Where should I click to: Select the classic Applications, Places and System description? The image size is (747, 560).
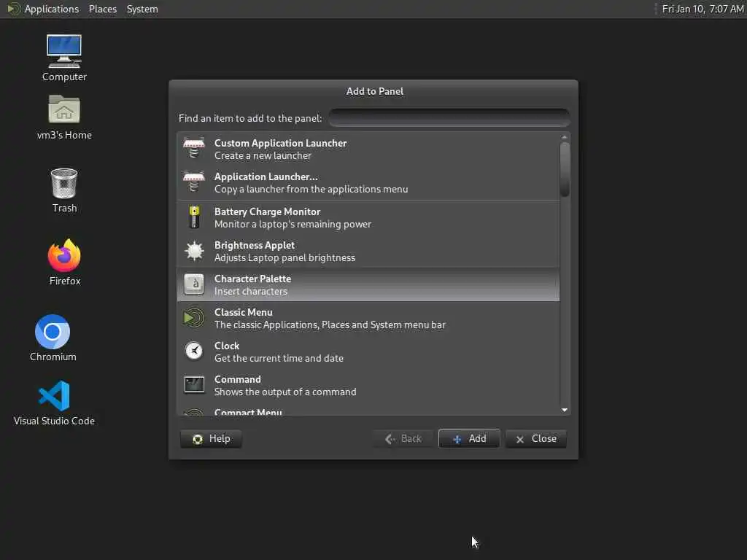pos(330,324)
